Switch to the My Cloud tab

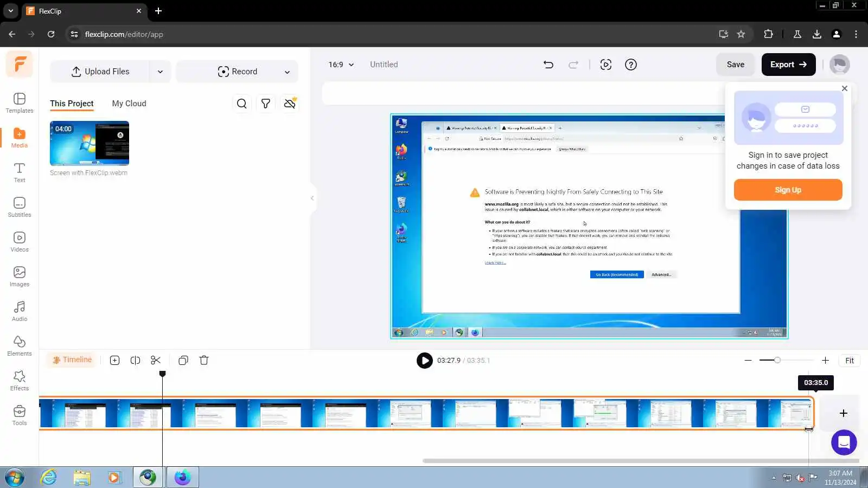tap(129, 104)
